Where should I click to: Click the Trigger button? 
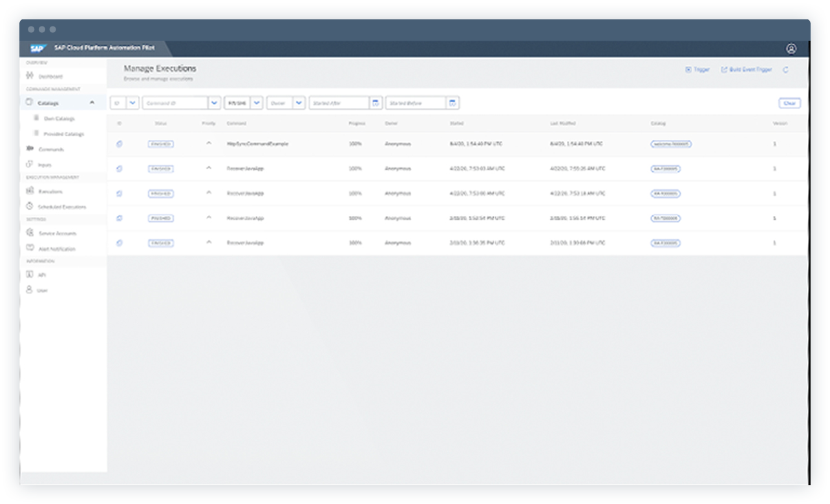pyautogui.click(x=697, y=70)
